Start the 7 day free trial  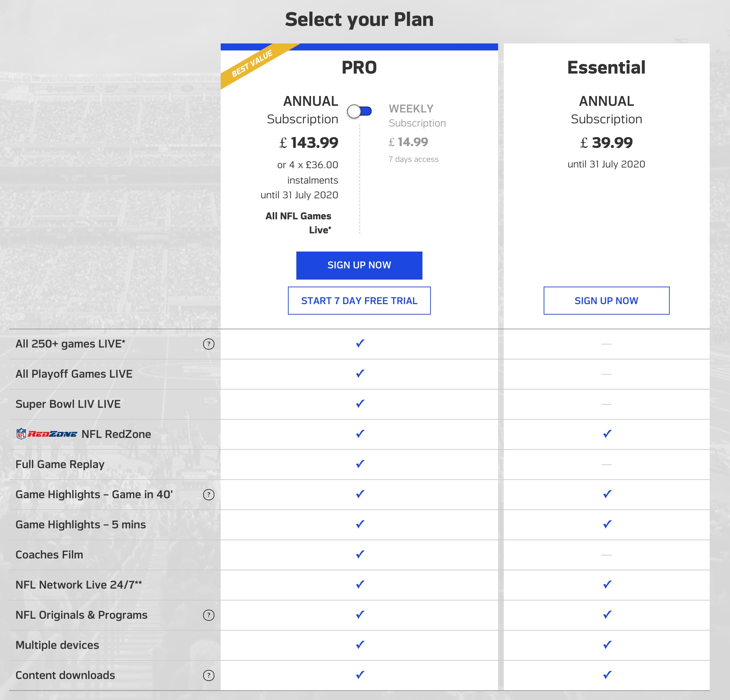pyautogui.click(x=359, y=301)
